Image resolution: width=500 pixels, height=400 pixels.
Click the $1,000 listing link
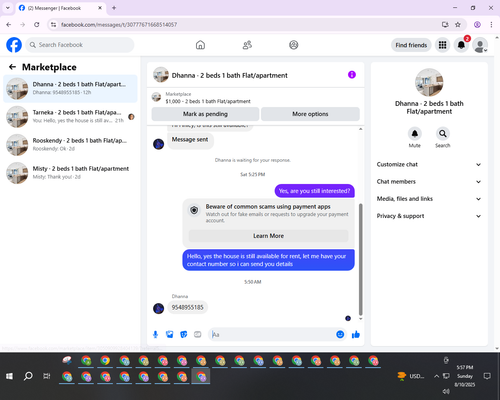[208, 101]
